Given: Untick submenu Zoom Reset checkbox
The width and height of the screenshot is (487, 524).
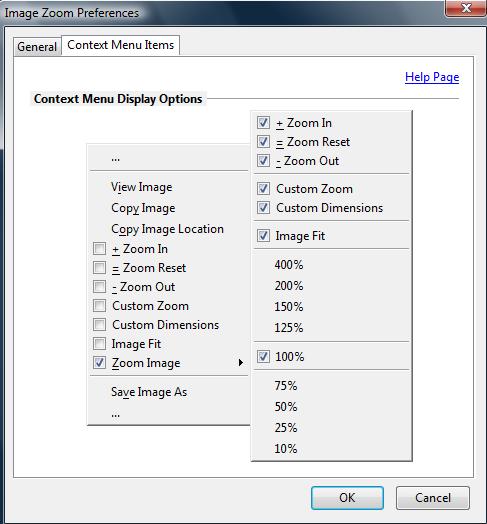Looking at the screenshot, I should (x=263, y=142).
